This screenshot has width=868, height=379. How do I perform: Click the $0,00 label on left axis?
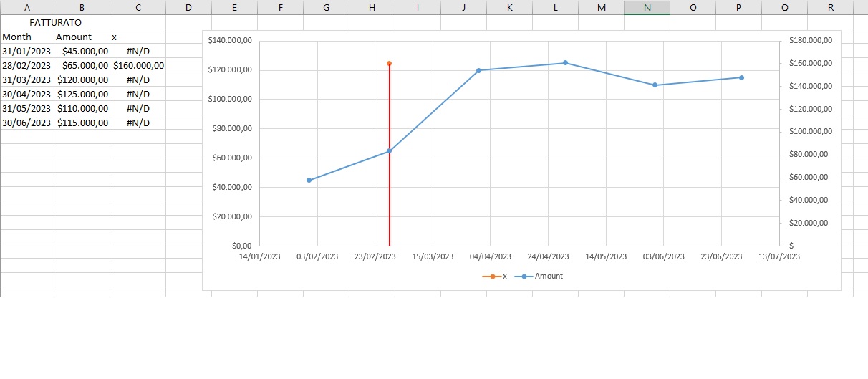click(x=241, y=246)
